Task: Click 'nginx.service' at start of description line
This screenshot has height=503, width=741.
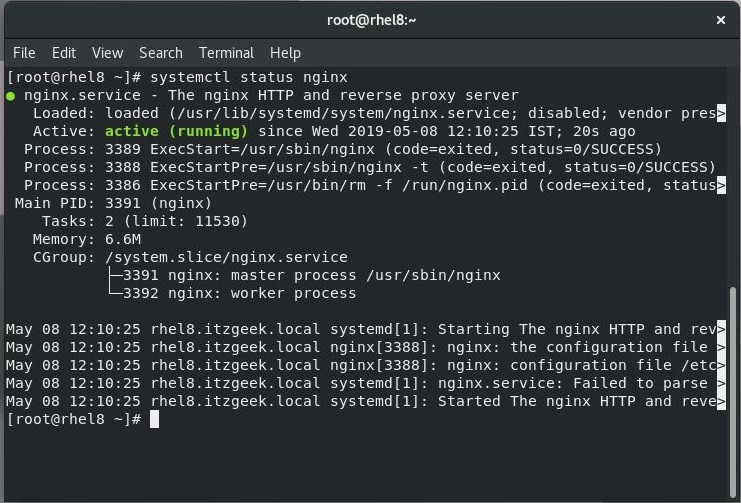Action: tap(82, 95)
